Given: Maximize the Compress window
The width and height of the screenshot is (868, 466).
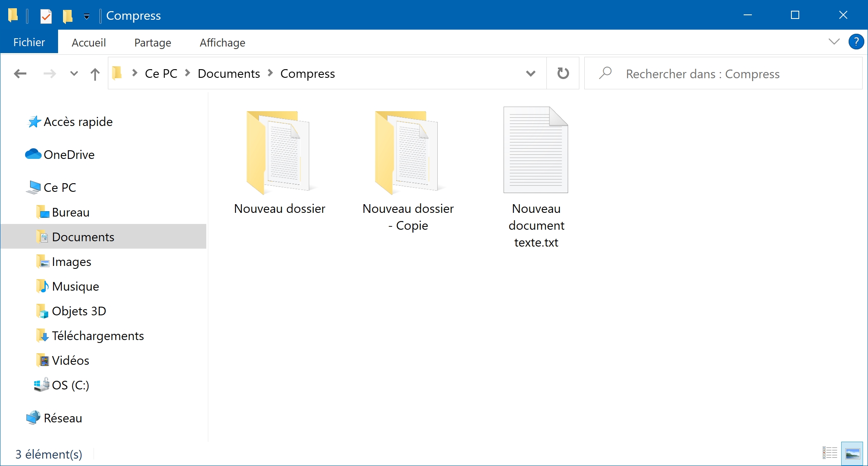Looking at the screenshot, I should tap(795, 15).
